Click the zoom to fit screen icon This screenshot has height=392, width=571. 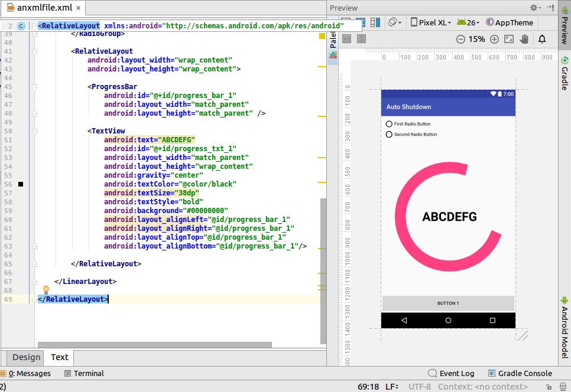[x=509, y=40]
